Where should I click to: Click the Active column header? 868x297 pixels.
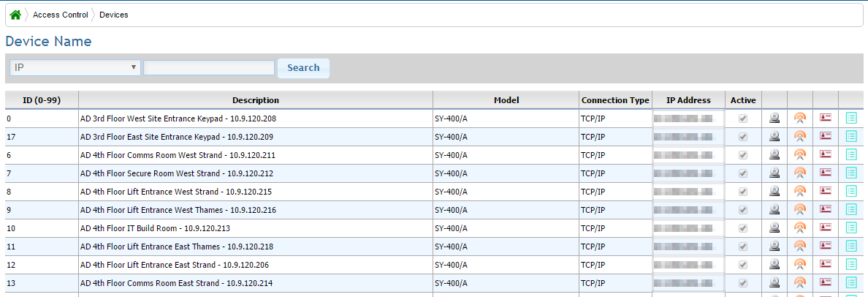pyautogui.click(x=744, y=100)
